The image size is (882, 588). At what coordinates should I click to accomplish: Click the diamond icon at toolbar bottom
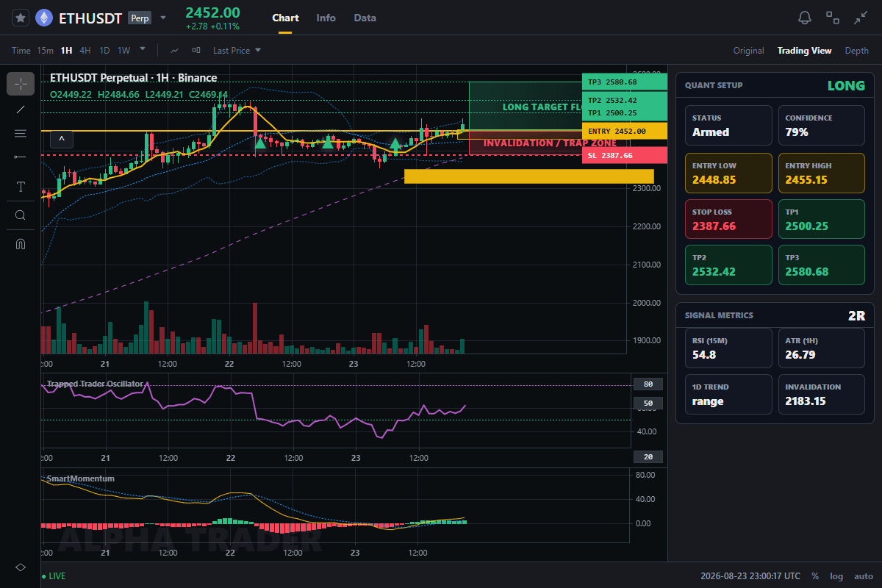click(x=21, y=567)
